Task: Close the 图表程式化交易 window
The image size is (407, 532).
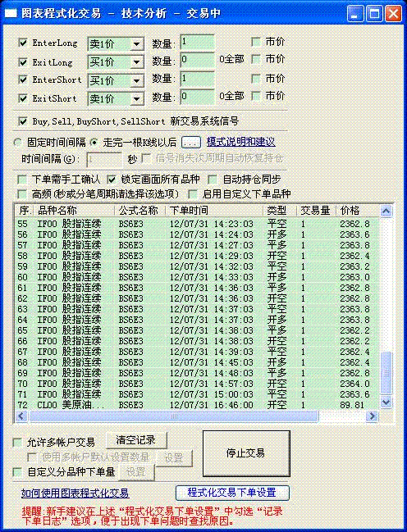Action: point(393,14)
